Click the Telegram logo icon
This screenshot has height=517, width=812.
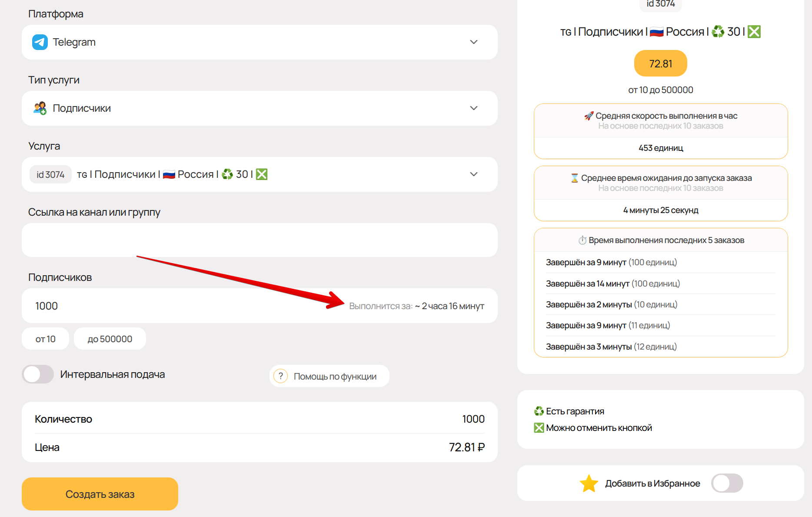pos(40,42)
